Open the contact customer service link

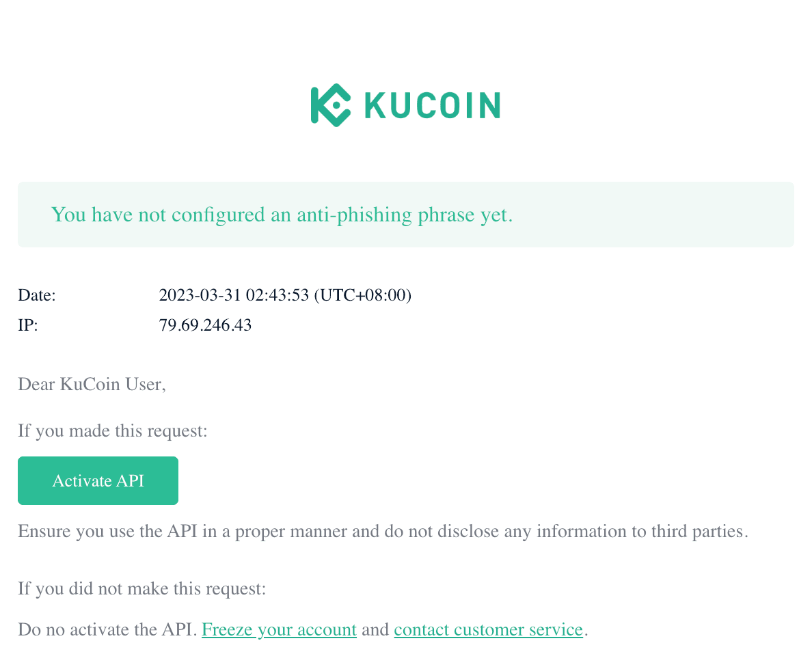pos(488,629)
